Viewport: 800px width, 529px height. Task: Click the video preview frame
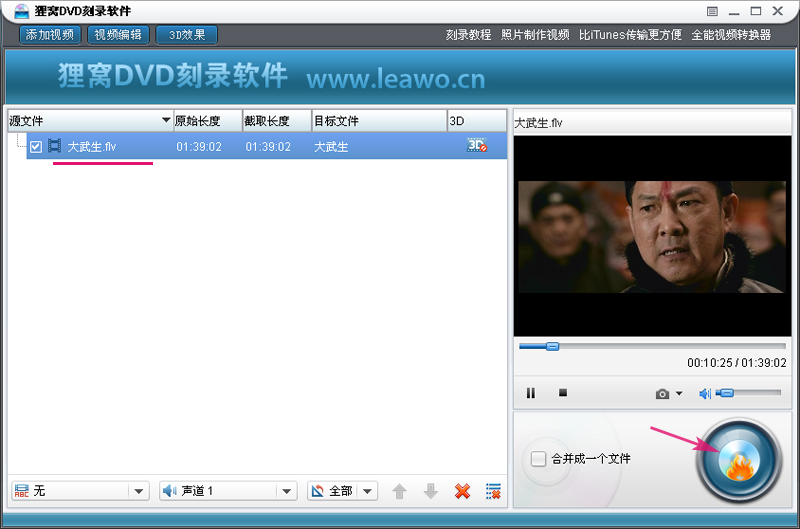pos(652,236)
